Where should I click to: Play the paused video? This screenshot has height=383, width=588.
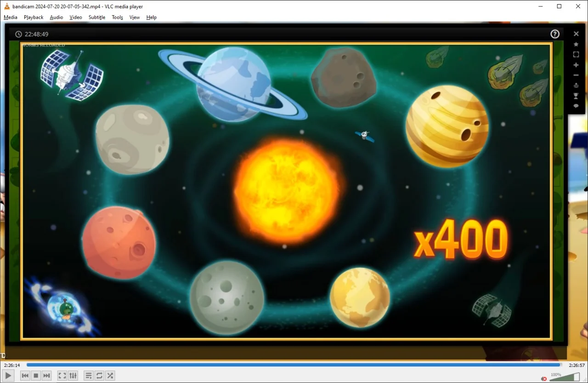(x=8, y=376)
